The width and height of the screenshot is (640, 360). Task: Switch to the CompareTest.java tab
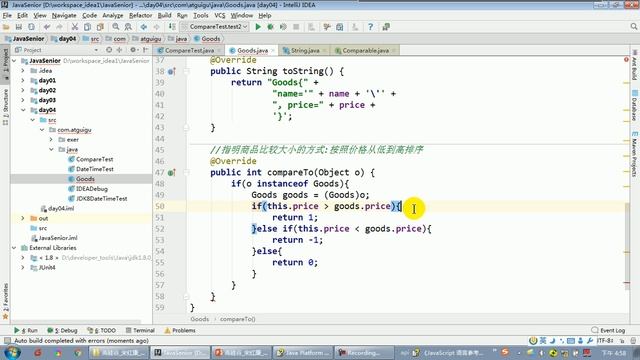(189, 50)
